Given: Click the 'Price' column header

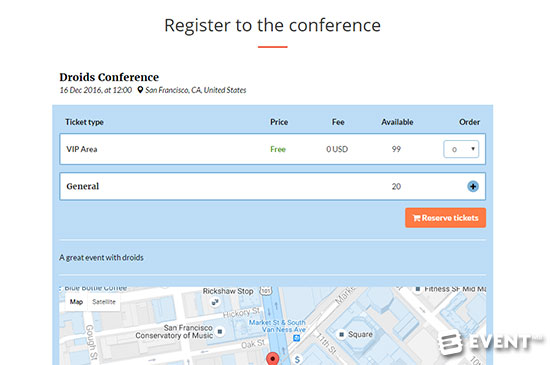Looking at the screenshot, I should coord(279,122).
